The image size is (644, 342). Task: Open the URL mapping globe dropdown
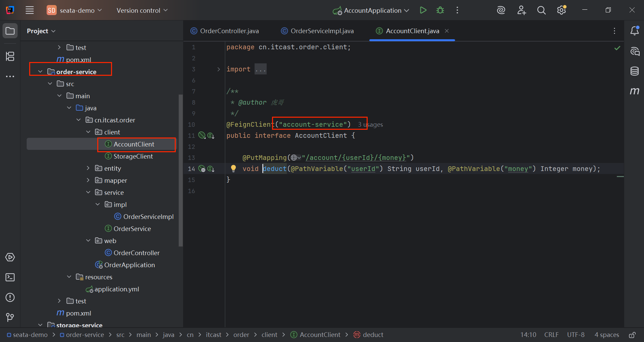point(296,158)
